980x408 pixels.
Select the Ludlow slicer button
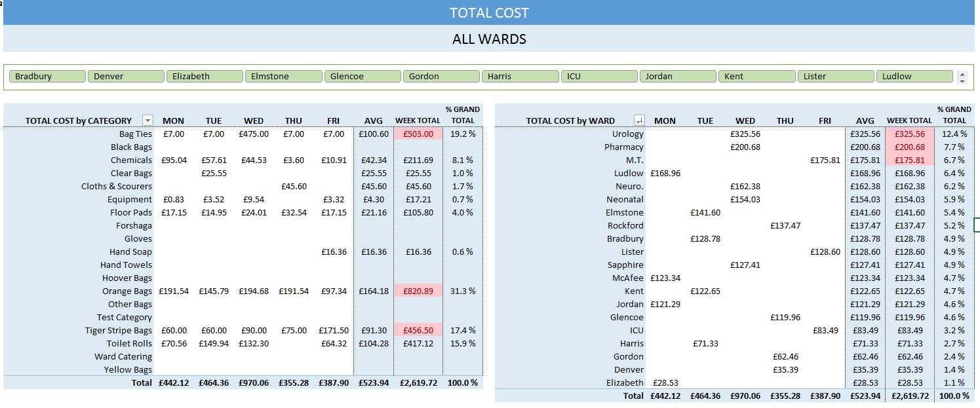coord(914,77)
